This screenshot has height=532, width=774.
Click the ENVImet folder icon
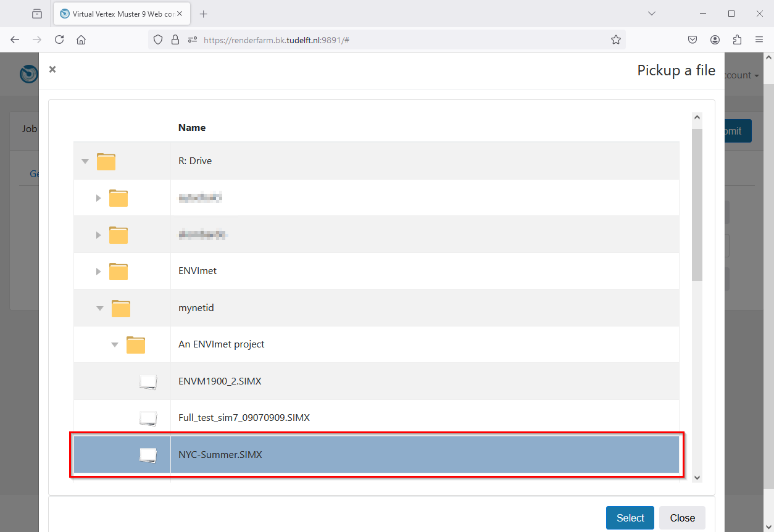(x=120, y=271)
